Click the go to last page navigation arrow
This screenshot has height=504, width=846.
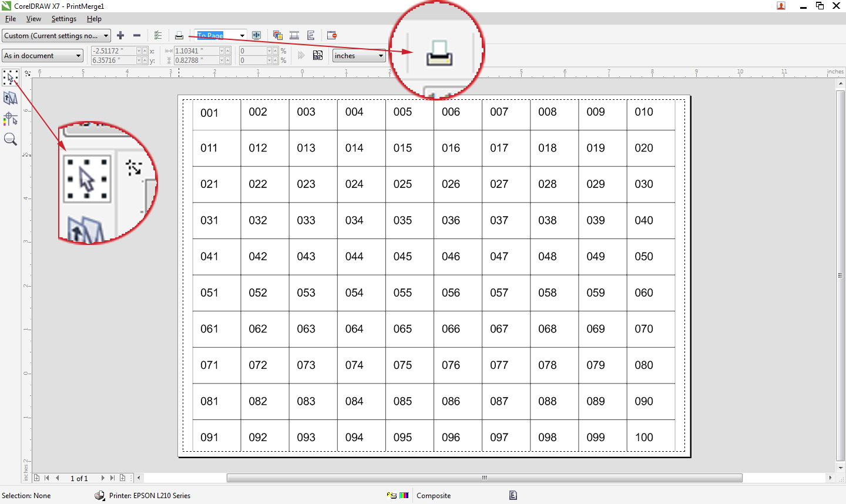pos(112,478)
